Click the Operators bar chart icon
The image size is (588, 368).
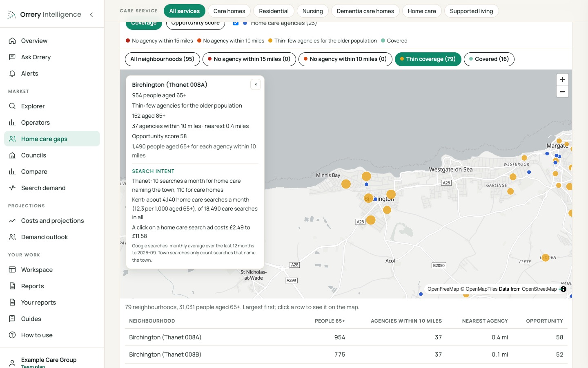pos(12,123)
